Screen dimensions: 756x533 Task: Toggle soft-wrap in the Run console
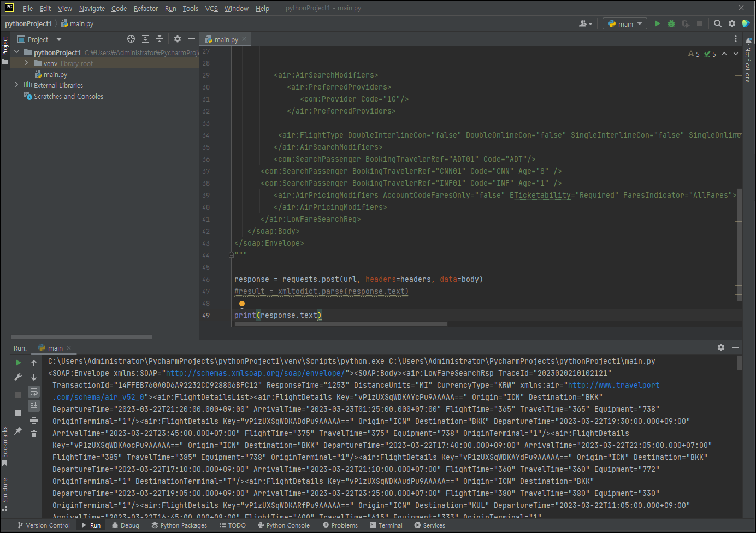pyautogui.click(x=33, y=392)
